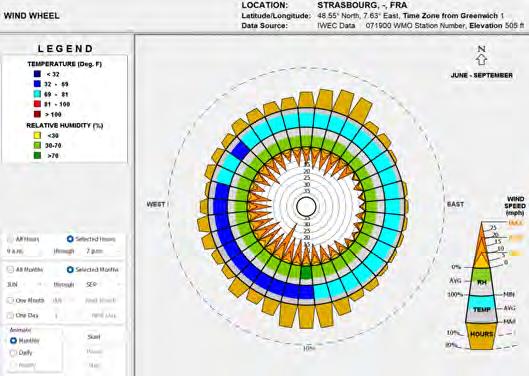Click the light green 30-70 humidity swatch
Viewport: 529px width, 376px height.
click(x=37, y=145)
